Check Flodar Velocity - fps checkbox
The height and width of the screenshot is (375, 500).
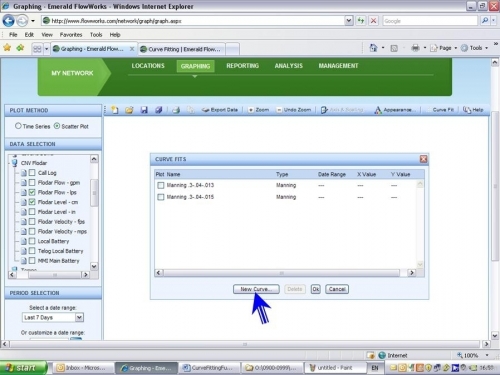tap(32, 221)
